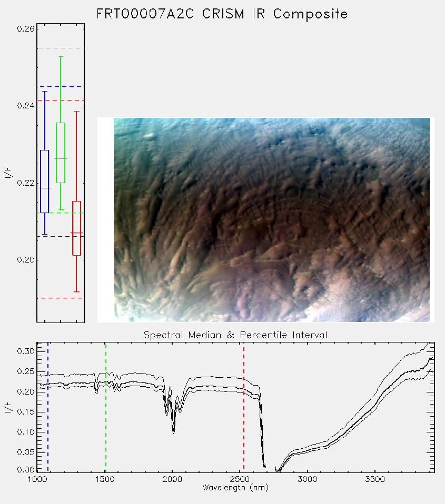Click the 1000 tick label on wavelength axis
The height and width of the screenshot is (504, 445).
point(37,479)
